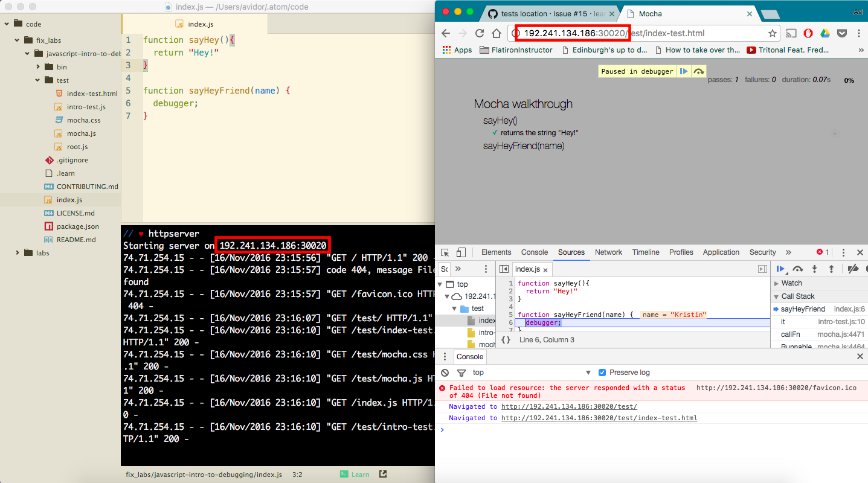Select the inspect element picker tool
Viewport: 868px width, 483px height.
[x=445, y=252]
